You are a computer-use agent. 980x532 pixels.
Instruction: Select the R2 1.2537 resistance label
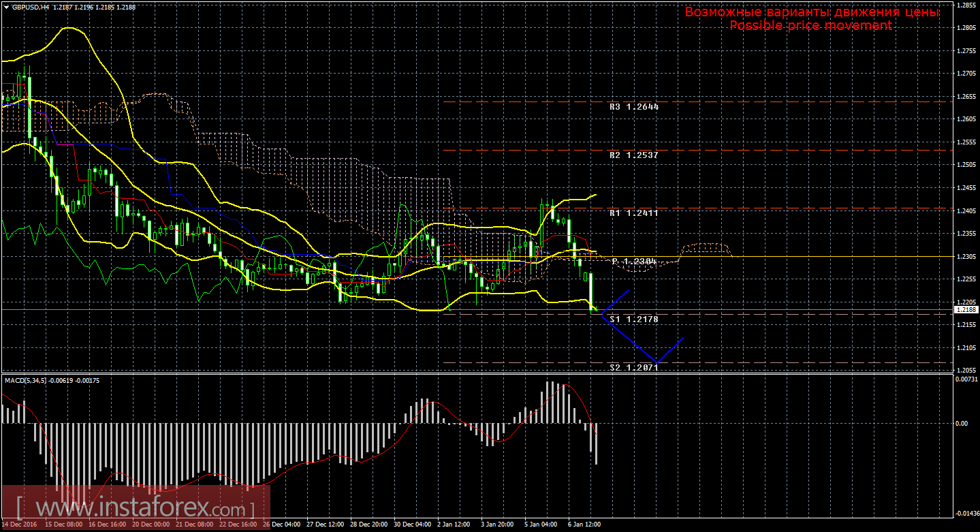point(634,155)
